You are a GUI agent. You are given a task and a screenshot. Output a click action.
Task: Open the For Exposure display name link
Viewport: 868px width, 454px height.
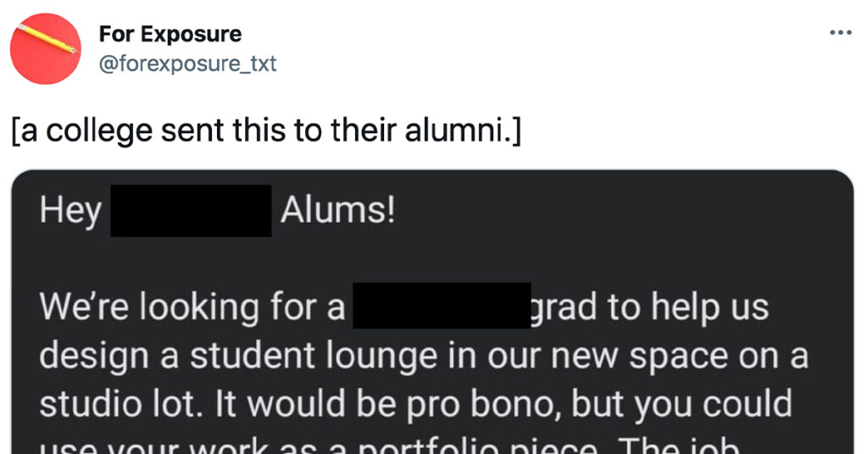(170, 34)
